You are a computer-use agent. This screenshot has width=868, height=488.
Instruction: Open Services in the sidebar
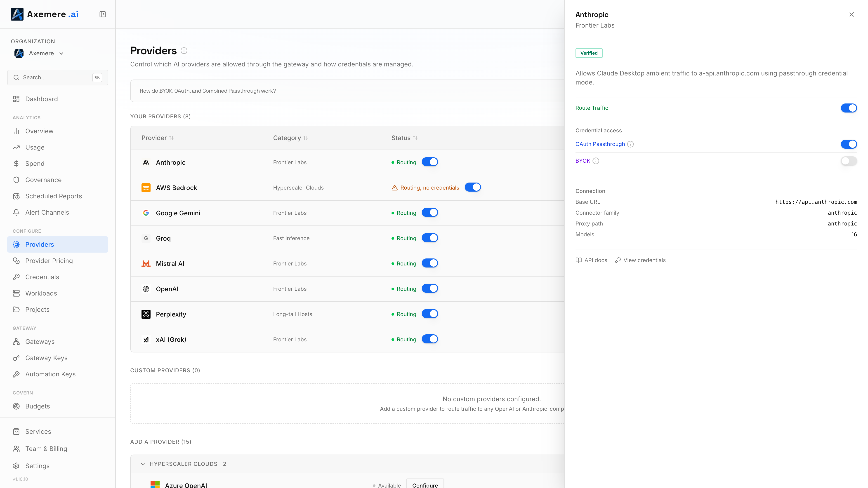[58, 432]
